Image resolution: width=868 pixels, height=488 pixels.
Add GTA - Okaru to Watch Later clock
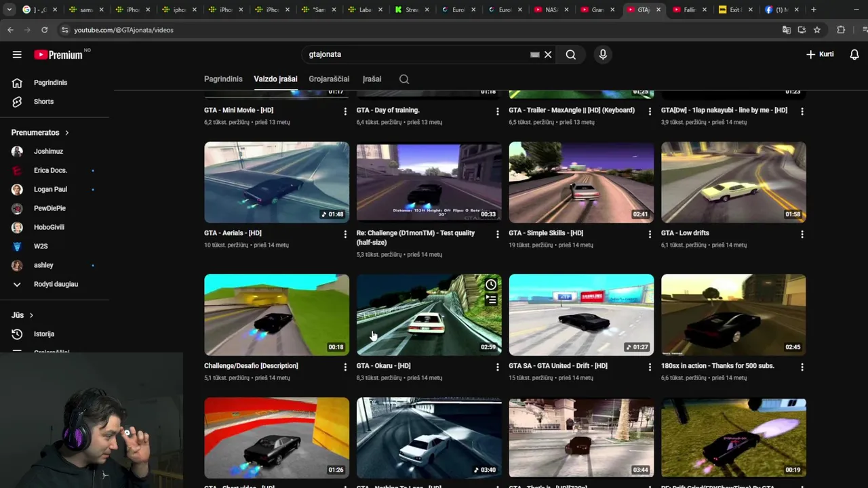click(491, 285)
